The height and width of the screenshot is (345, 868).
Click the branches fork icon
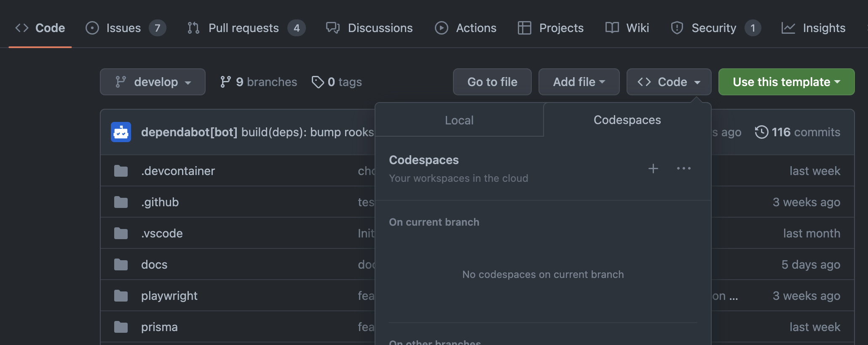[x=225, y=82]
